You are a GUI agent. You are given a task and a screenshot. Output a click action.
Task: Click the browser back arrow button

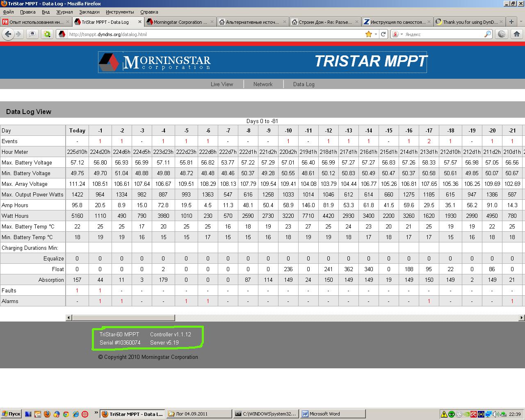coord(8,34)
